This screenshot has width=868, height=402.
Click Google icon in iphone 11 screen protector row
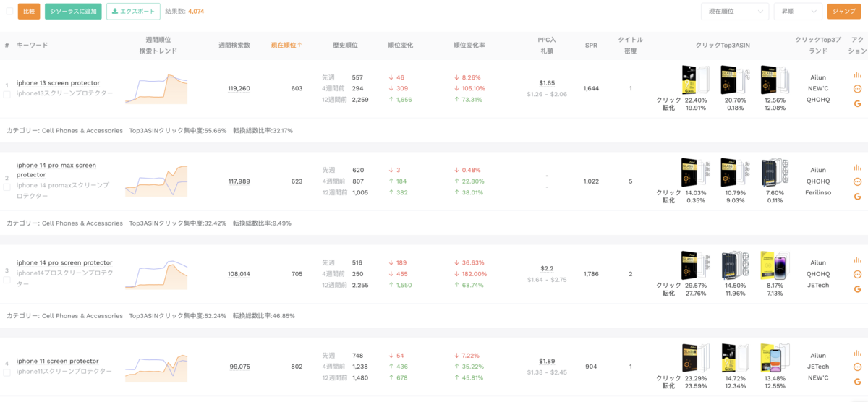tap(857, 382)
